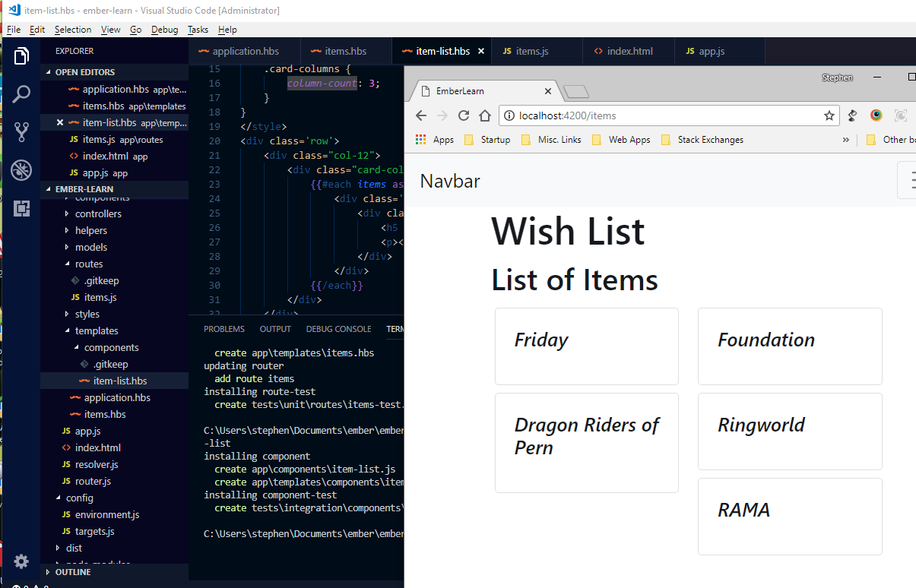Click the site information icon in address bar

click(x=510, y=115)
